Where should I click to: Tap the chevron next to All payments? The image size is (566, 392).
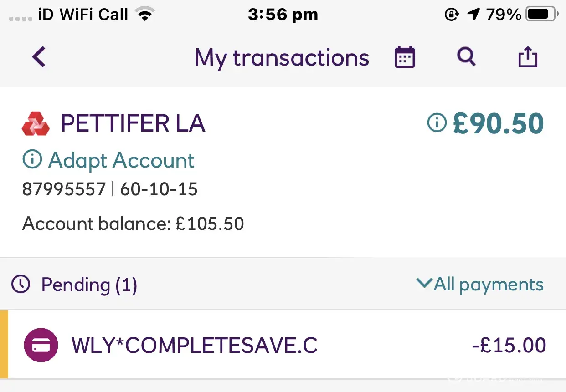pyautogui.click(x=424, y=284)
